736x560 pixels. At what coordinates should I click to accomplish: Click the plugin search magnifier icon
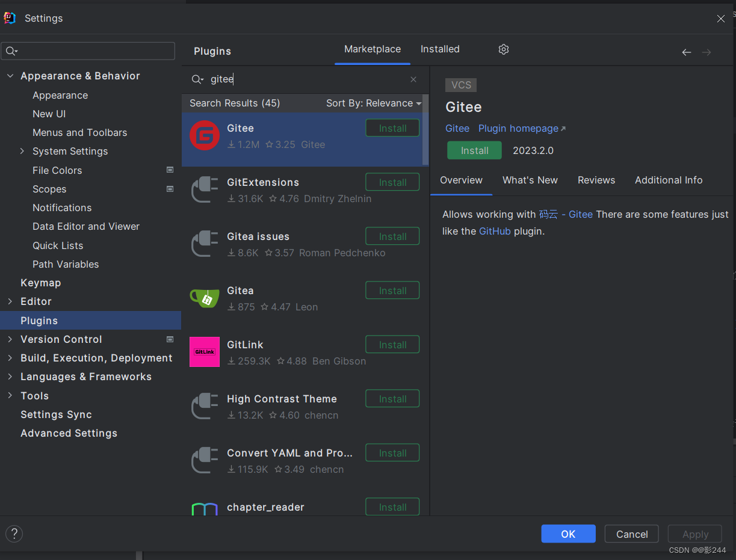[x=197, y=79]
